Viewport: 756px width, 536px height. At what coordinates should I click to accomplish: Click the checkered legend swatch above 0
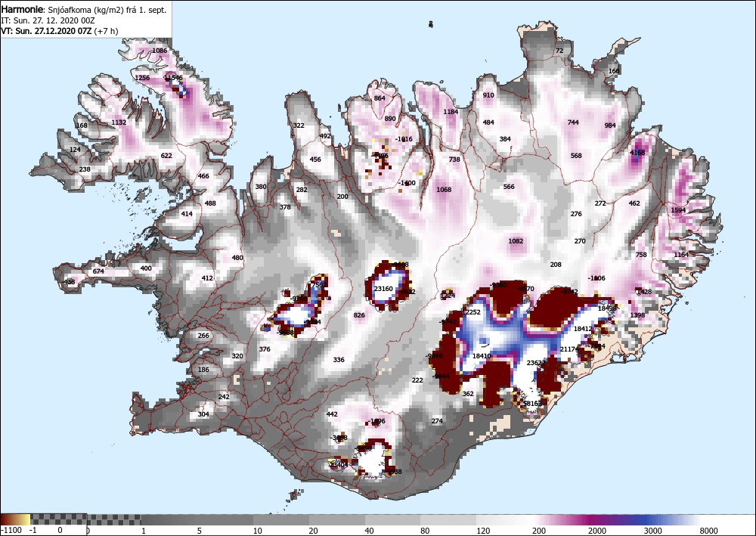coord(59,519)
